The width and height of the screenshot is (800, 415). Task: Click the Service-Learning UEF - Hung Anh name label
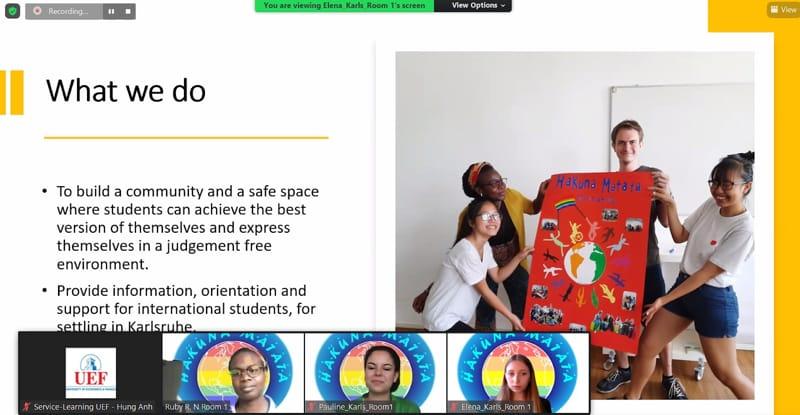(x=93, y=407)
